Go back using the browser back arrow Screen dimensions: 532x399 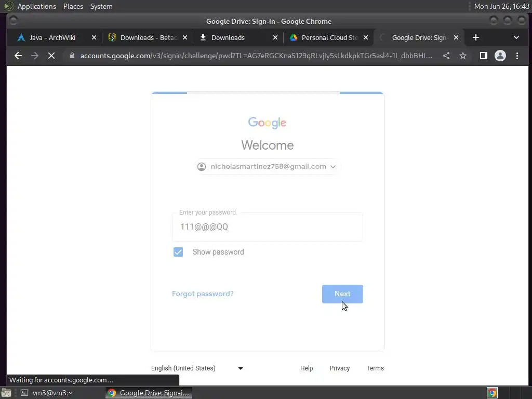click(18, 56)
